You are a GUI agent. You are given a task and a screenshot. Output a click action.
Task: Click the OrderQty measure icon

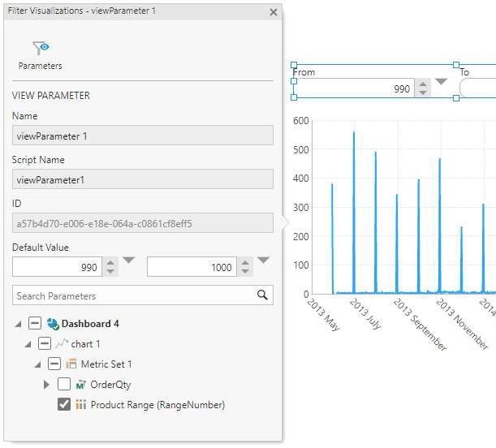pyautogui.click(x=81, y=385)
